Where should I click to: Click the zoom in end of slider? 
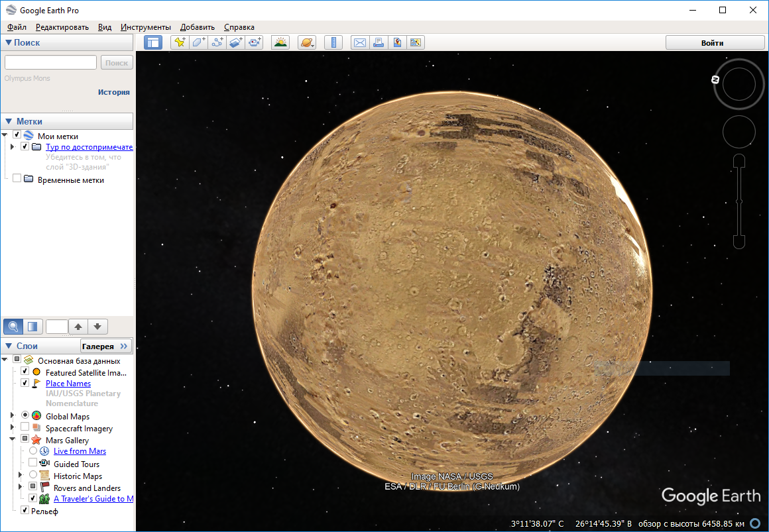point(739,161)
